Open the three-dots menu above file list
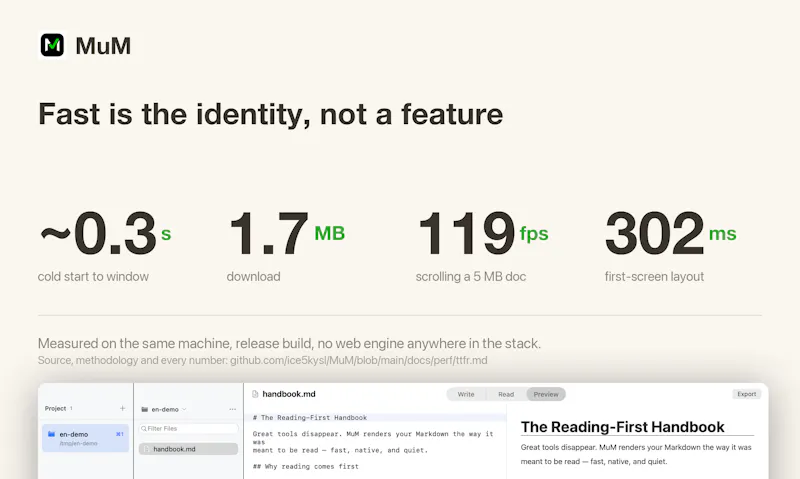 233,409
